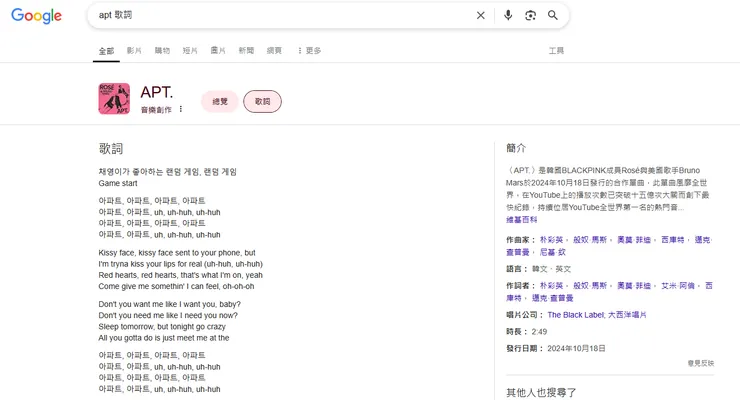Viewport: 740px width, 400px height.
Task: Select the 總覽 chip
Action: click(220, 101)
